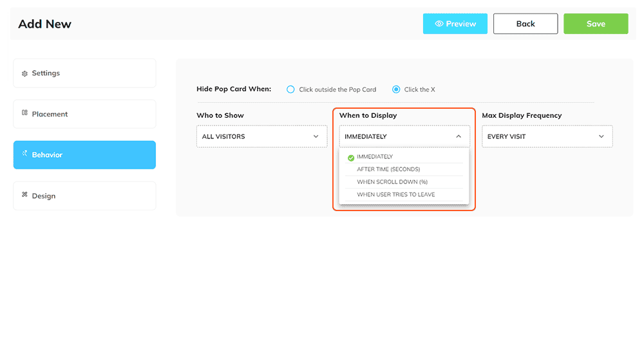Choose IMMEDIATELY option in list
The image size is (644, 354).
(x=404, y=156)
